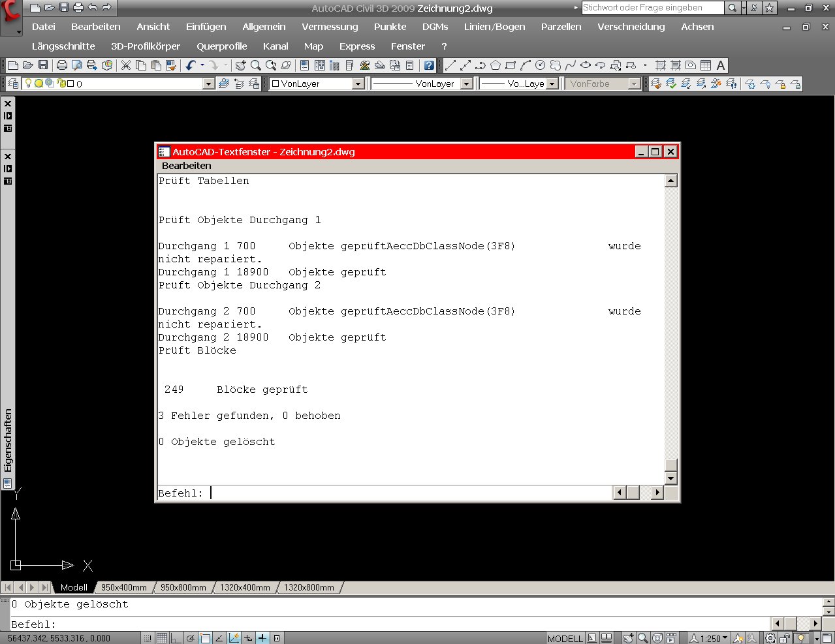Click the Cut scissors icon
This screenshot has height=644, width=835.
(126, 65)
